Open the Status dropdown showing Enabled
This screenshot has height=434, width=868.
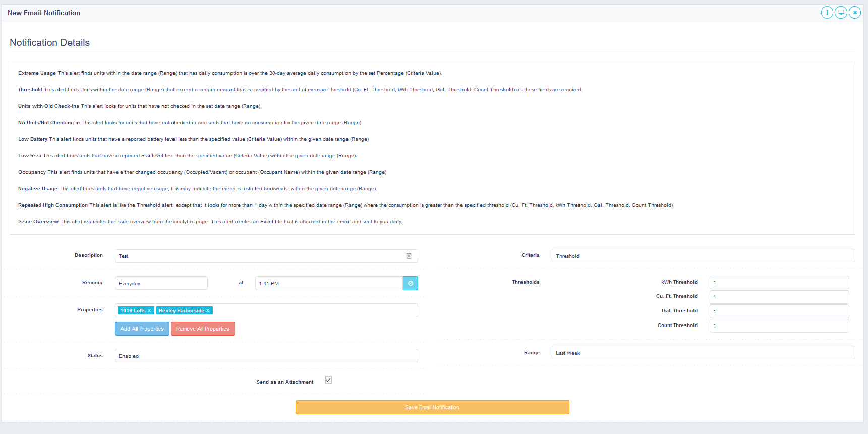[266, 356]
